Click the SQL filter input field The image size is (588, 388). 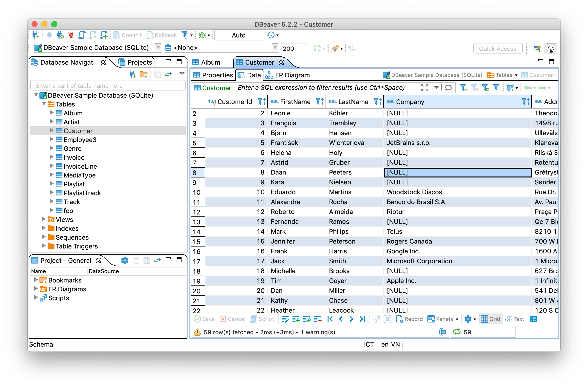(328, 88)
